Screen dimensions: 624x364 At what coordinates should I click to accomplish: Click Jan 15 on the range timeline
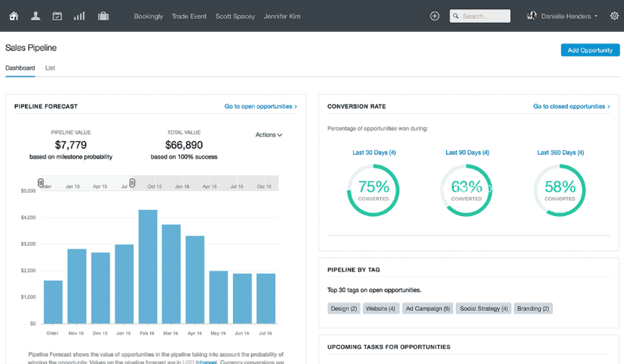(72, 187)
